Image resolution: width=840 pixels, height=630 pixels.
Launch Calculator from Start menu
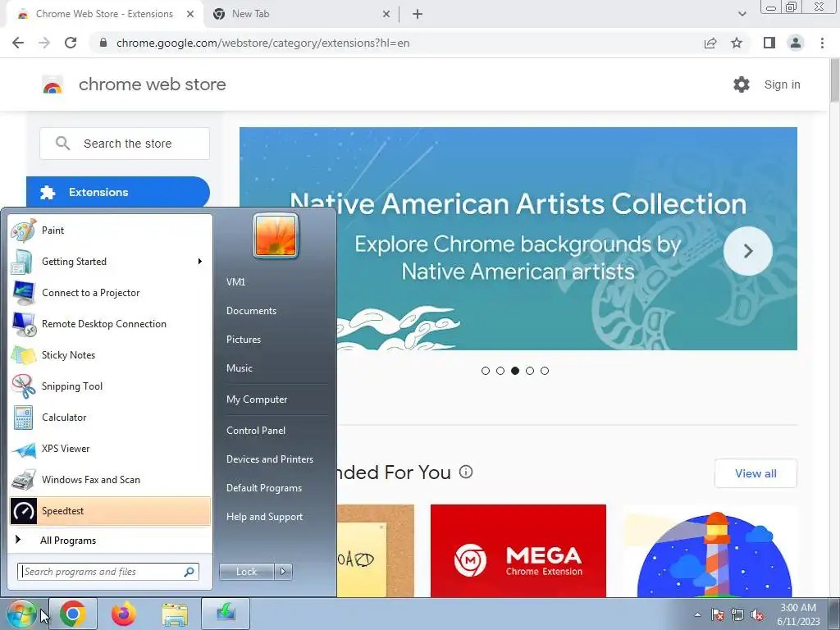110,418
